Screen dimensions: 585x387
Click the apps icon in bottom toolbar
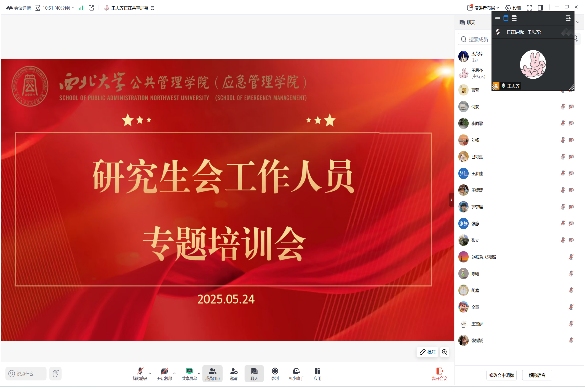[x=275, y=373]
